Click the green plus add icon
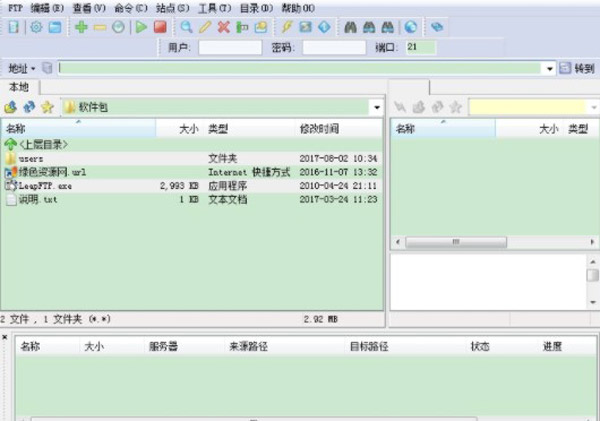 (x=81, y=27)
